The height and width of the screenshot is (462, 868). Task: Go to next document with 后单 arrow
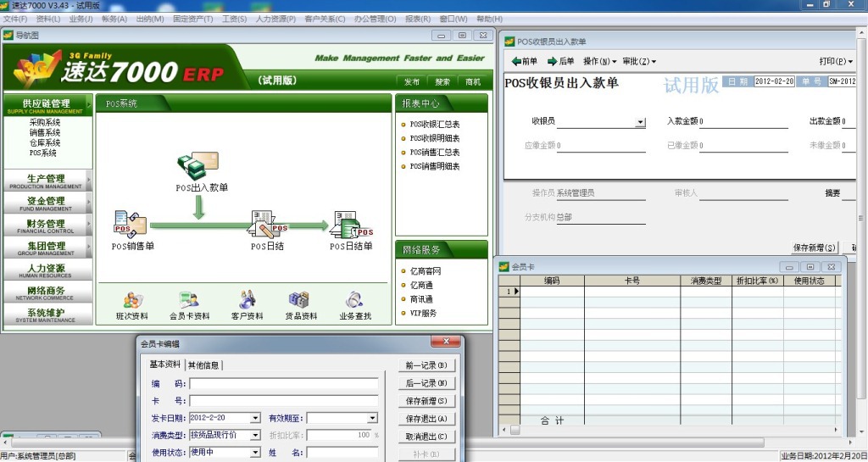[x=561, y=61]
